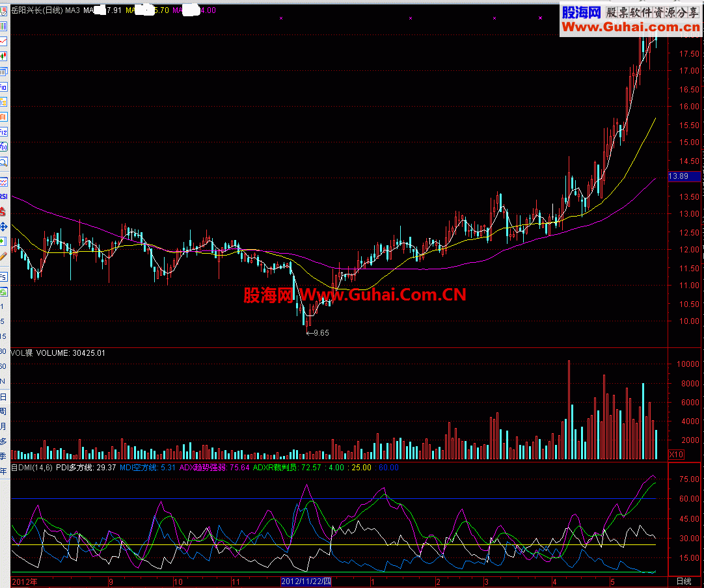Switch to 1-minute period
Screen dimensions: 704x588
(x=2, y=306)
